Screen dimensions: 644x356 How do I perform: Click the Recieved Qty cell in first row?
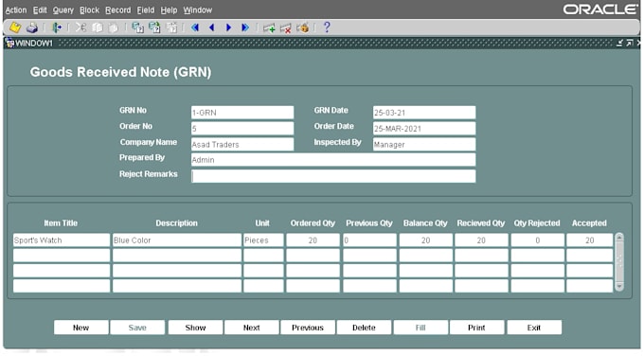(x=481, y=240)
